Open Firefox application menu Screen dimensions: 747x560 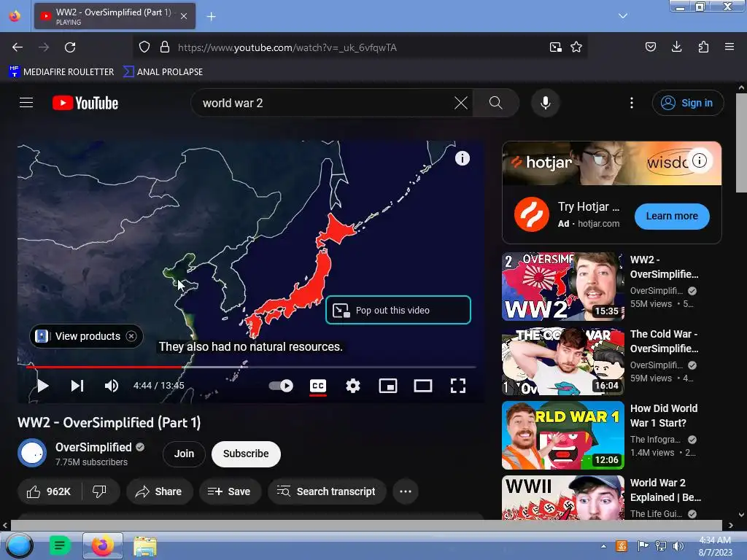click(x=729, y=47)
